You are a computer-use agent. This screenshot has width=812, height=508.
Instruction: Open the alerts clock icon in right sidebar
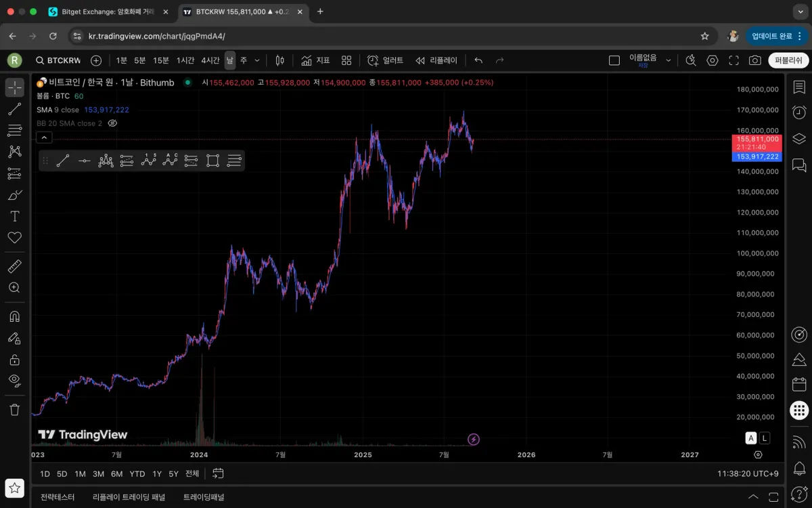(799, 112)
